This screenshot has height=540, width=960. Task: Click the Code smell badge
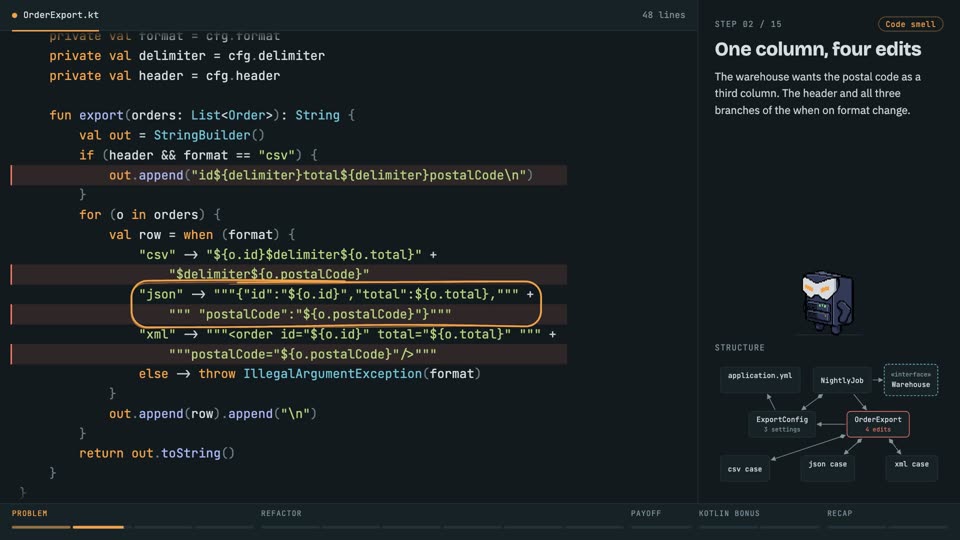point(910,24)
